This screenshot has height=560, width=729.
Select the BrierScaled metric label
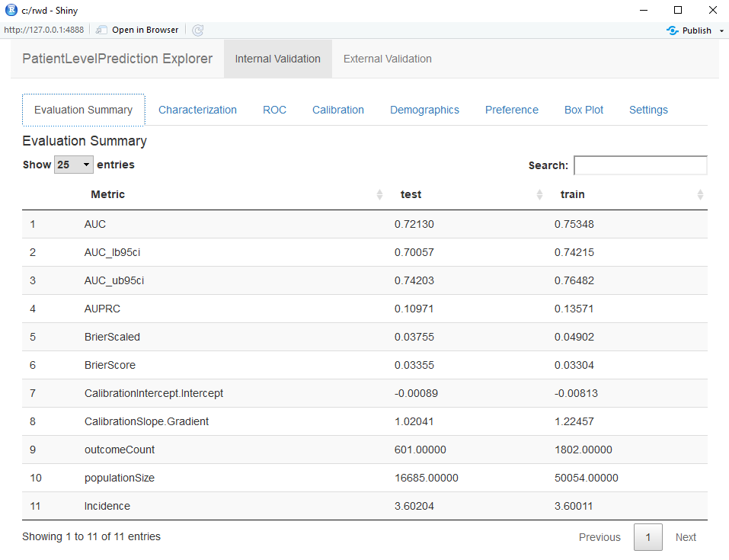(x=112, y=337)
